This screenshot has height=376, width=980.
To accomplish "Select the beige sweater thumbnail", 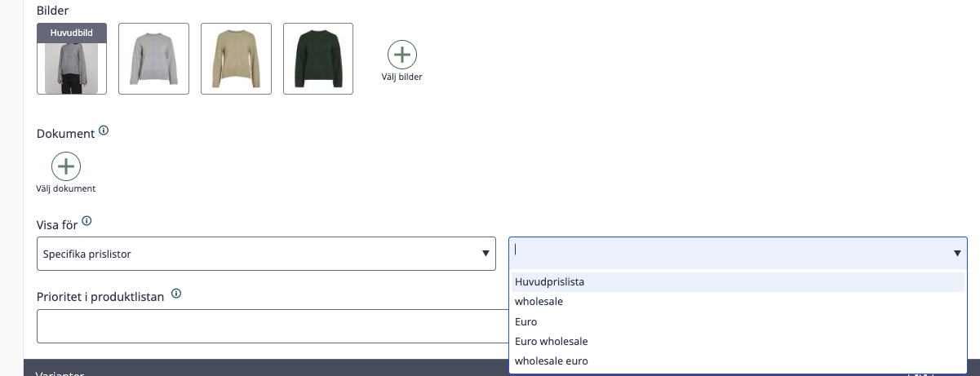I will click(236, 59).
